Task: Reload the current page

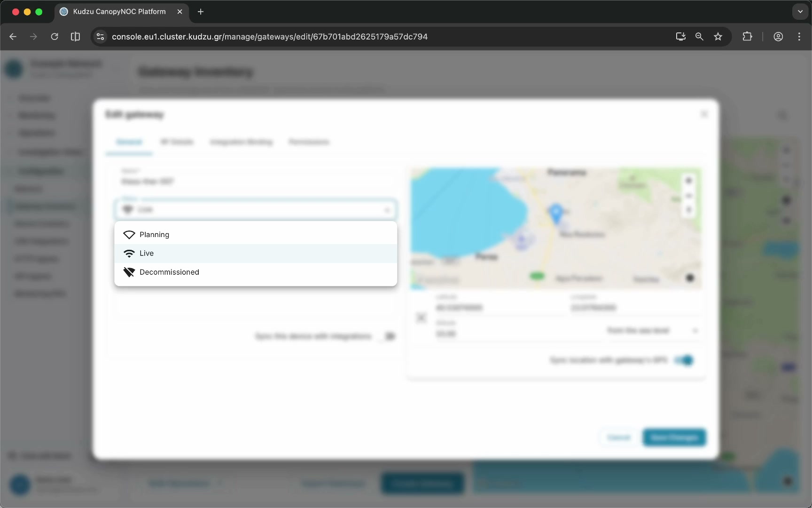Action: point(55,37)
